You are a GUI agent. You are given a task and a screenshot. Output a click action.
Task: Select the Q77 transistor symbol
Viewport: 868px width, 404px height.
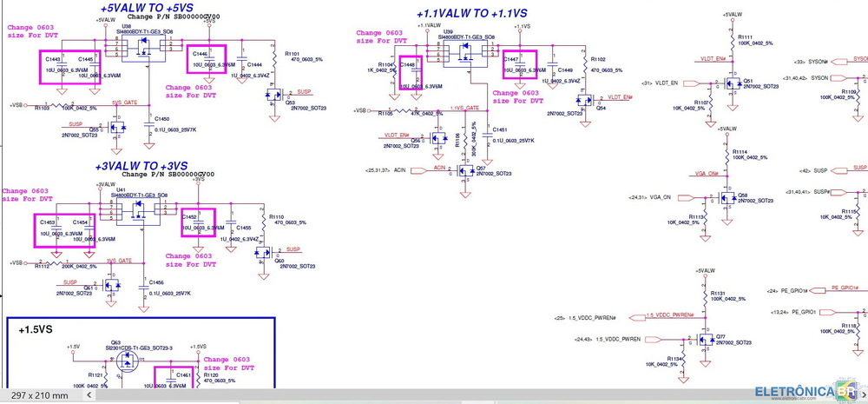click(704, 338)
